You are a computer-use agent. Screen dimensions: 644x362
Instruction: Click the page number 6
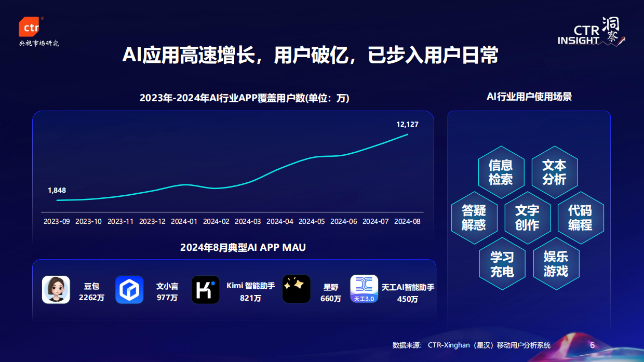(592, 345)
